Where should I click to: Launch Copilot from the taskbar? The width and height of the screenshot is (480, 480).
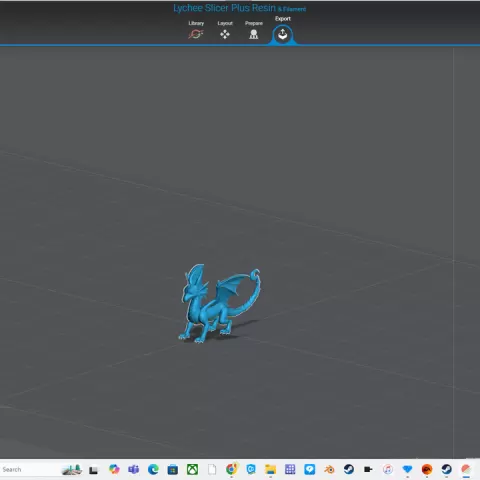tap(114, 469)
